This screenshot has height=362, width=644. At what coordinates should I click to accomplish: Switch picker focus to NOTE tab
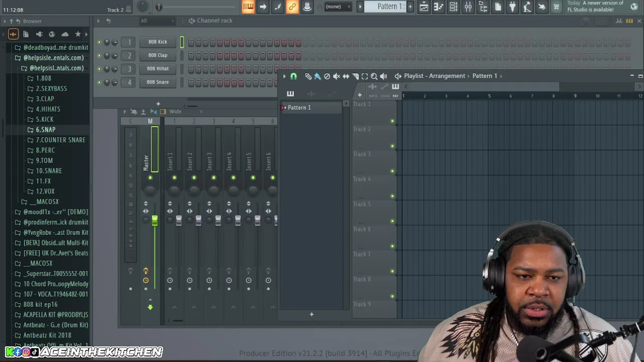click(x=373, y=96)
